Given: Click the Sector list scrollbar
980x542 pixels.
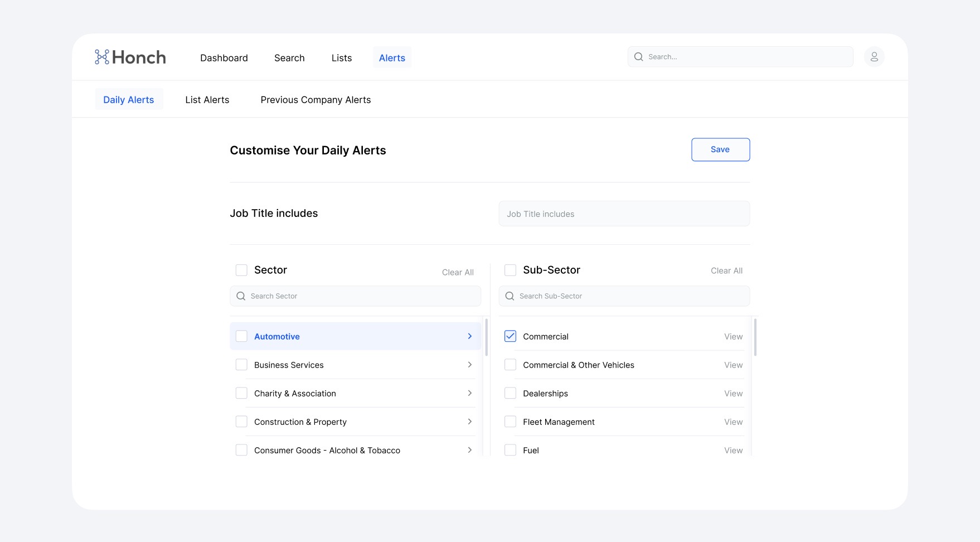Looking at the screenshot, I should pyautogui.click(x=487, y=337).
